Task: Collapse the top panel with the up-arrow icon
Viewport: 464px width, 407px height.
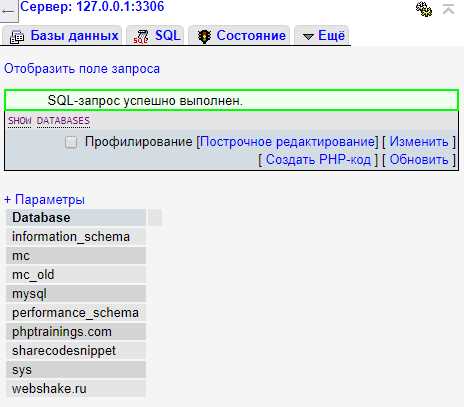Action: (x=448, y=9)
